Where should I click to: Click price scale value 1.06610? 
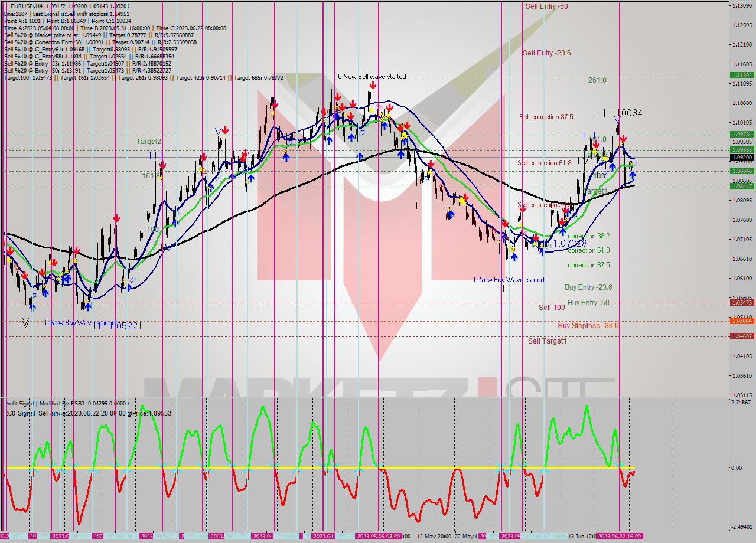(x=742, y=259)
